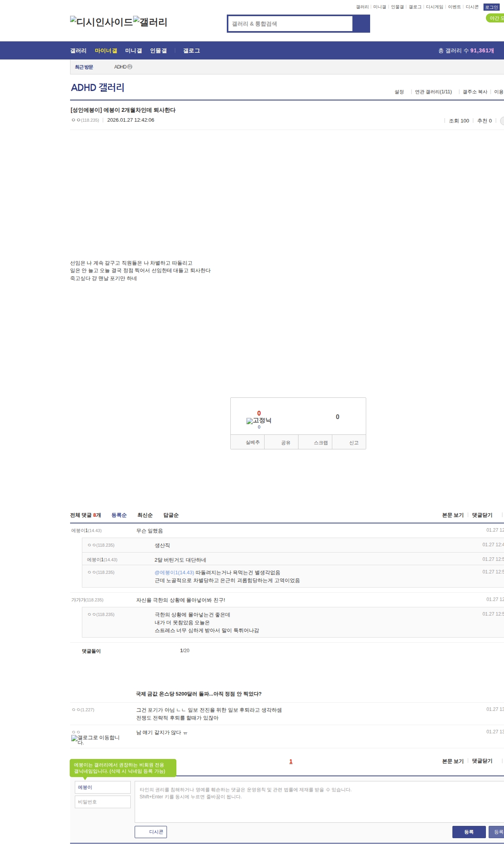Go to comment page 1
The height and width of the screenshot is (846, 504).
(291, 761)
